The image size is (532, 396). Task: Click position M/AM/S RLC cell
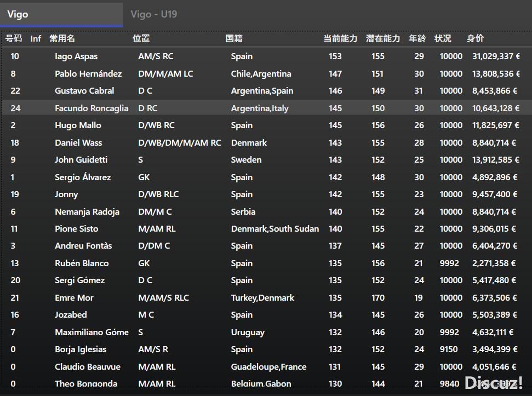[163, 297]
